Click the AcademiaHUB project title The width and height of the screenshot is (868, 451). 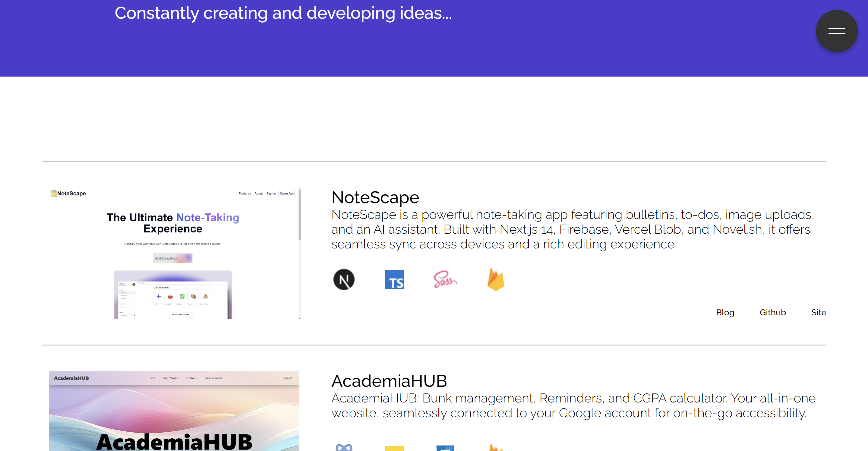389,381
